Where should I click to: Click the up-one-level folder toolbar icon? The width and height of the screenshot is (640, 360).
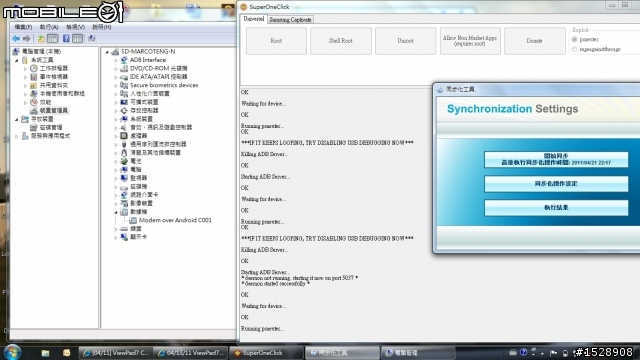point(41,38)
